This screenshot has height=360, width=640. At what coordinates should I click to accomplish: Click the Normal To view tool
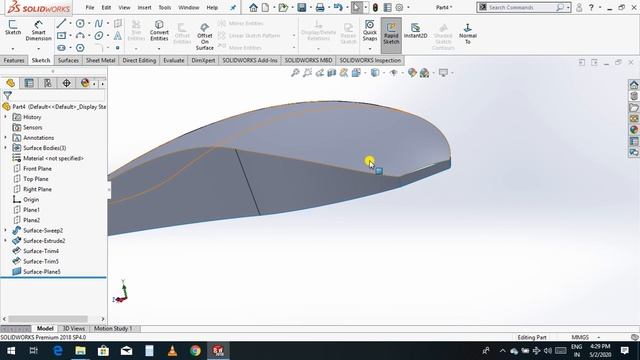tap(468, 33)
